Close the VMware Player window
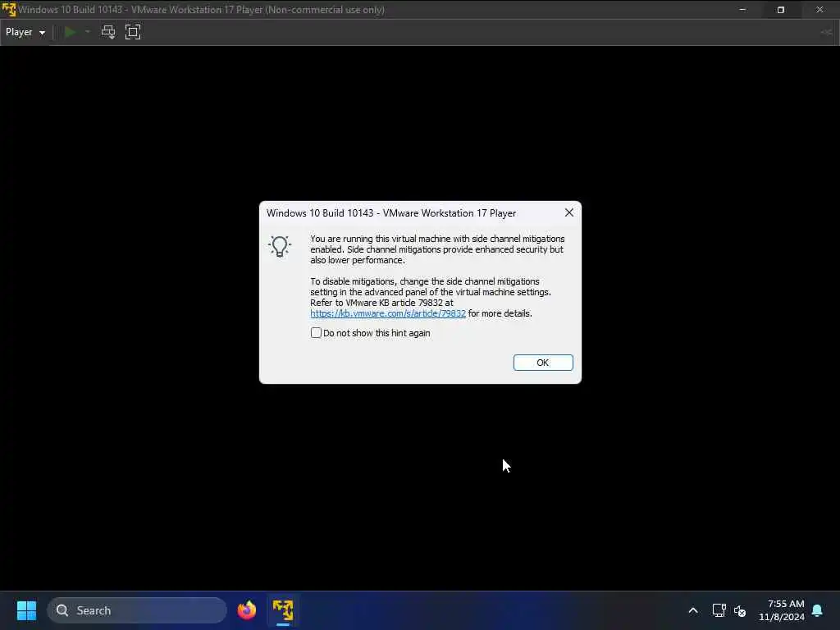This screenshot has width=840, height=630. (819, 9)
